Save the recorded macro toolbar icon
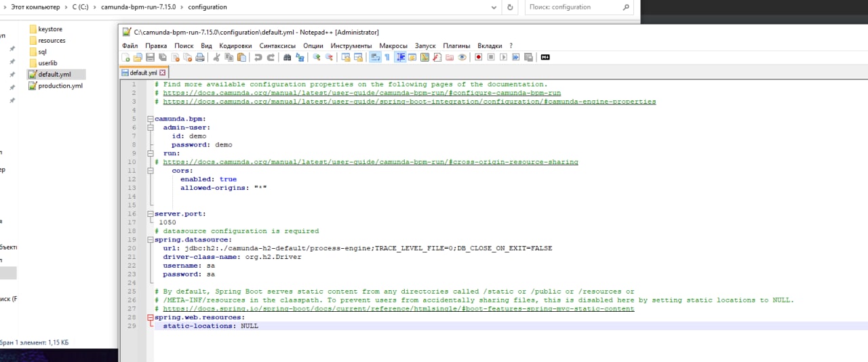 tap(528, 58)
